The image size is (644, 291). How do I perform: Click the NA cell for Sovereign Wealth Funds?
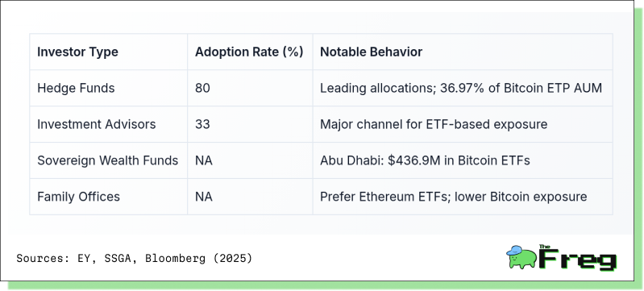[204, 160]
